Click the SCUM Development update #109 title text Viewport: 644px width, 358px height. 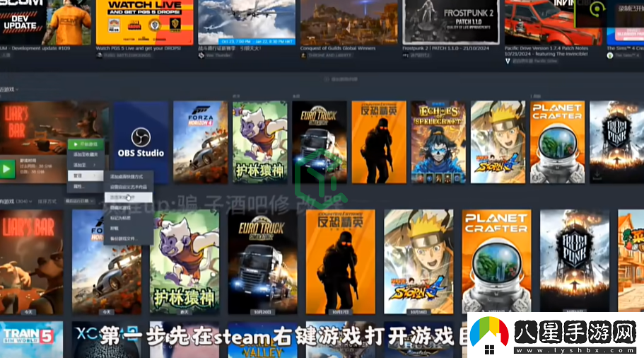click(35, 48)
